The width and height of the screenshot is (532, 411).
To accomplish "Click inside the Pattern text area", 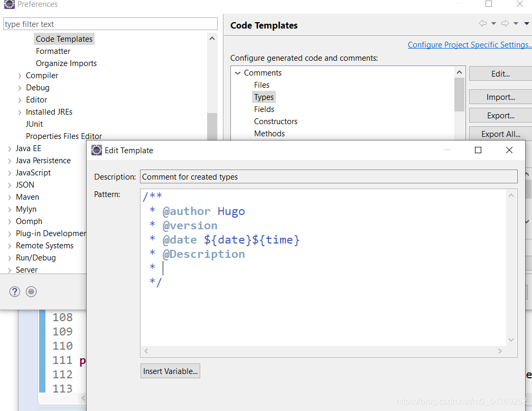I will pyautogui.click(x=323, y=267).
